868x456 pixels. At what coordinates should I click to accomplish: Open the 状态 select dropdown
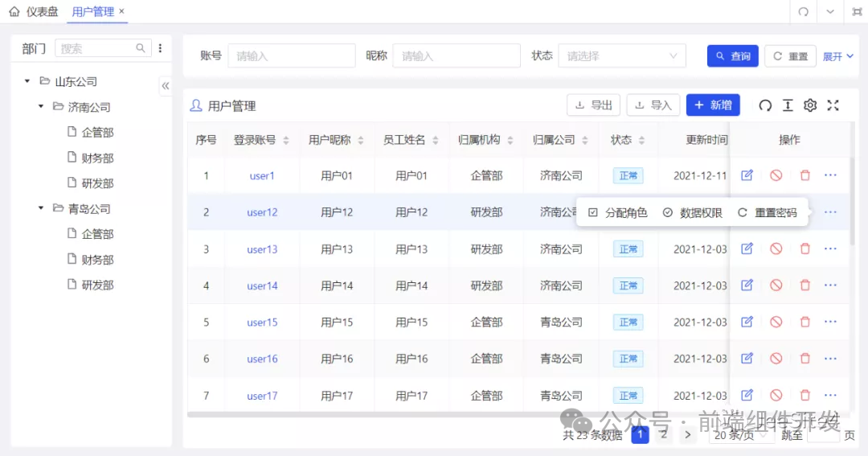(x=621, y=56)
